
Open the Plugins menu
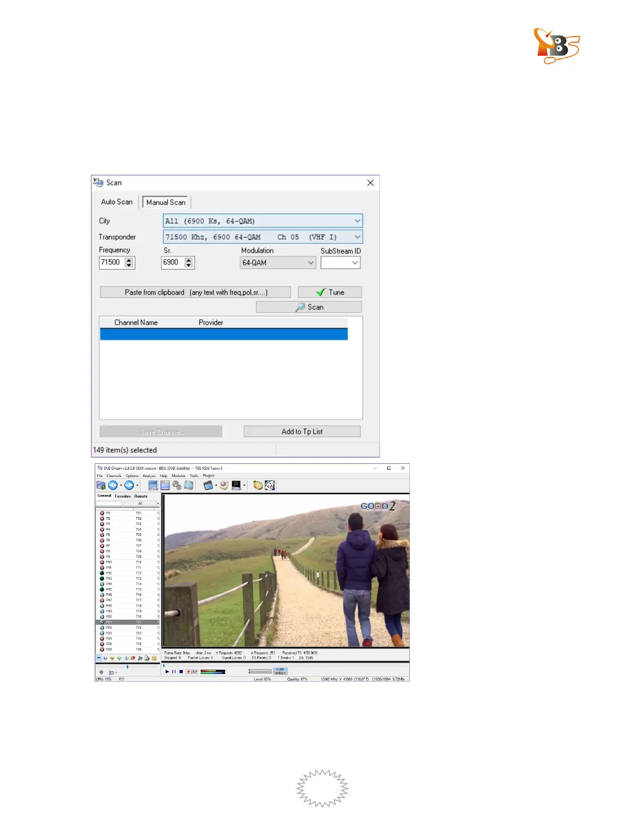pyautogui.click(x=208, y=475)
